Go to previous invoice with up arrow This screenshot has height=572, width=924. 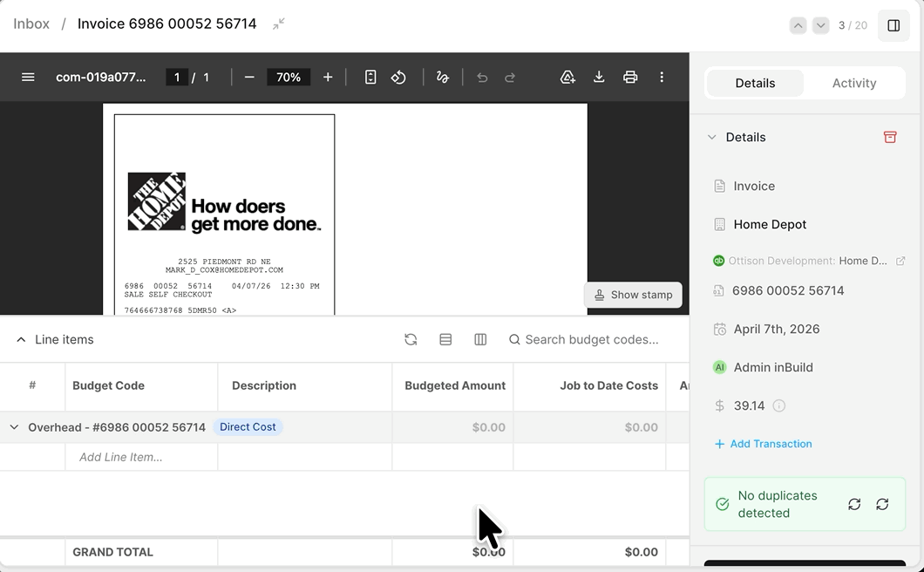click(x=798, y=25)
